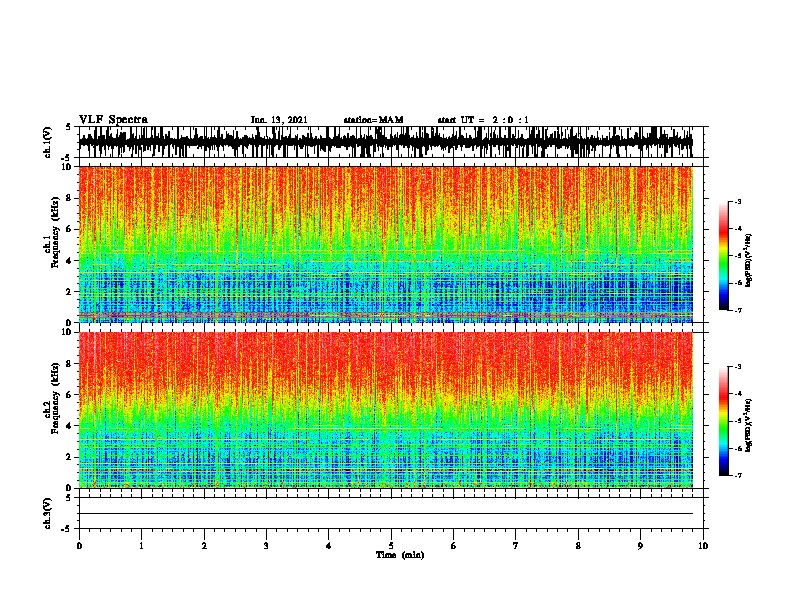Click the ch.1 Frequency (kHz) axis label
The width and height of the screenshot is (792, 612).
pyautogui.click(x=52, y=233)
